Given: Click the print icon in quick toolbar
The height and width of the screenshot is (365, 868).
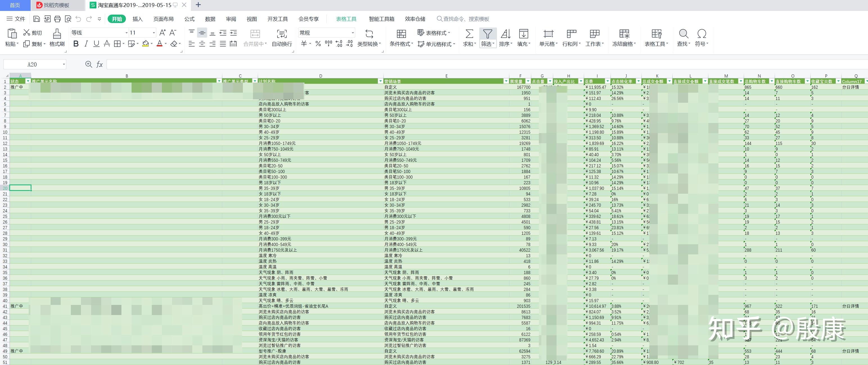Looking at the screenshot, I should coord(58,19).
